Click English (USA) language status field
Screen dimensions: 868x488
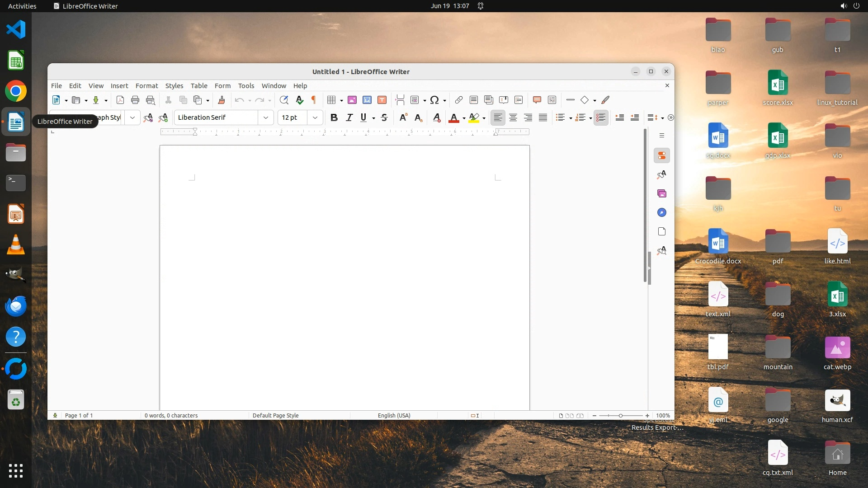tap(394, 416)
